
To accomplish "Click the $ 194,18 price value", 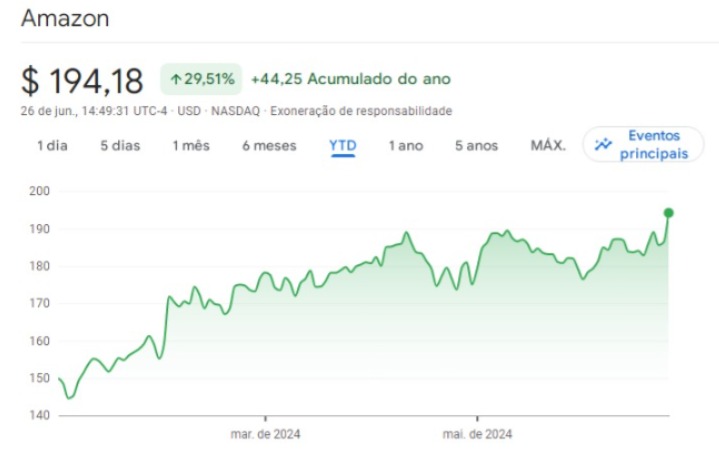I will 82,81.
